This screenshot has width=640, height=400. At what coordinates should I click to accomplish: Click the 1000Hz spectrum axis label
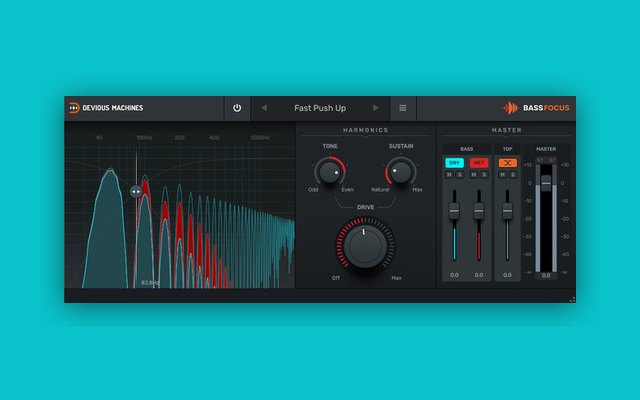point(260,138)
